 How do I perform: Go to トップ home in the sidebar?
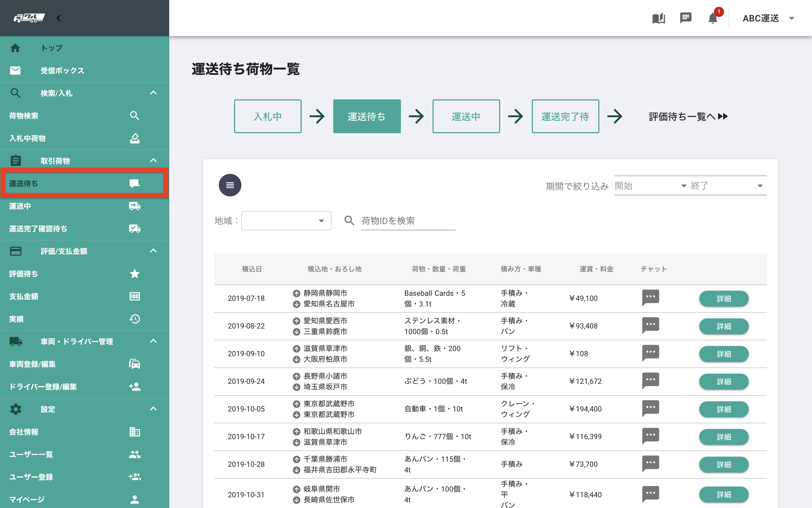pos(85,48)
